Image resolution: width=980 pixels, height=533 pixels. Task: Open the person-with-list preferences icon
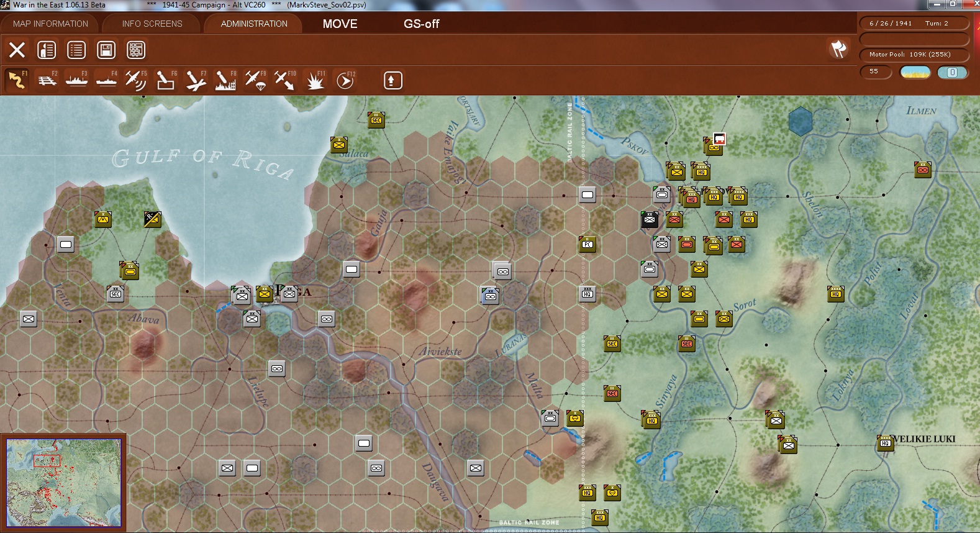click(x=47, y=50)
